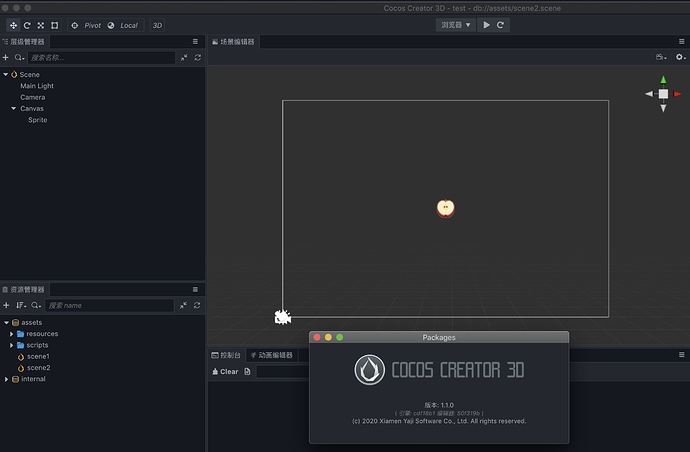The image size is (690, 452).
Task: Collapse the assets database
Action: [6, 323]
